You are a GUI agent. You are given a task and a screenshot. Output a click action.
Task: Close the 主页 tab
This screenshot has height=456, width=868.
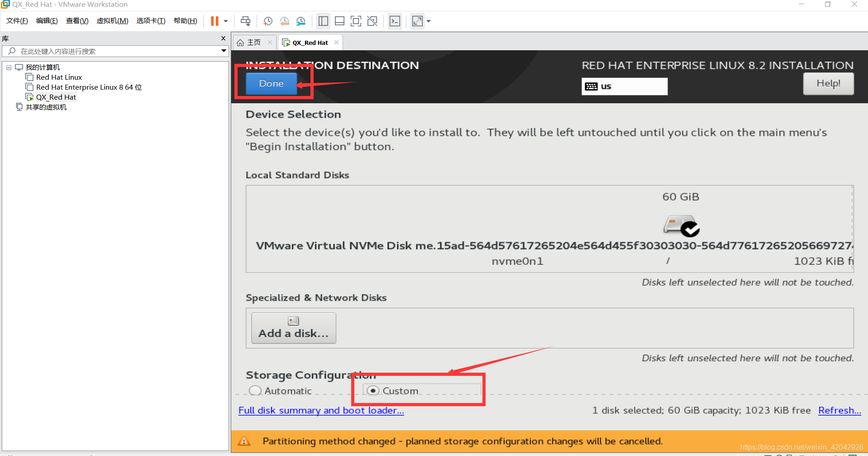click(270, 43)
